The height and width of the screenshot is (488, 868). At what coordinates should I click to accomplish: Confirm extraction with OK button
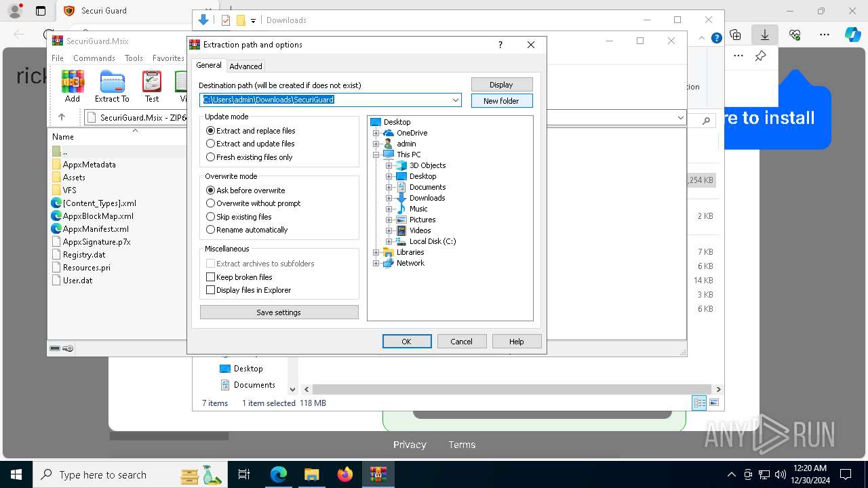[x=407, y=342]
